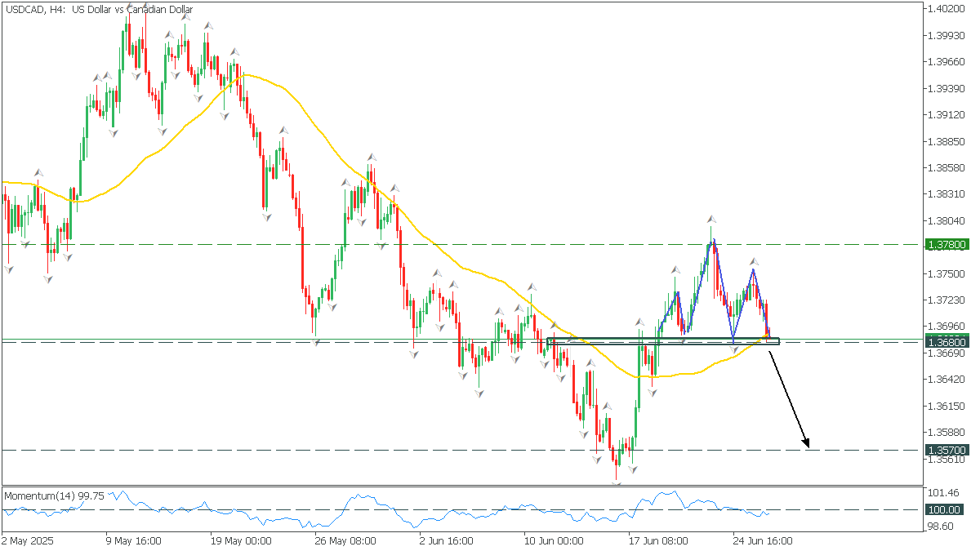Click the 101.46 momentum scale value
The image size is (980, 551).
944,493
